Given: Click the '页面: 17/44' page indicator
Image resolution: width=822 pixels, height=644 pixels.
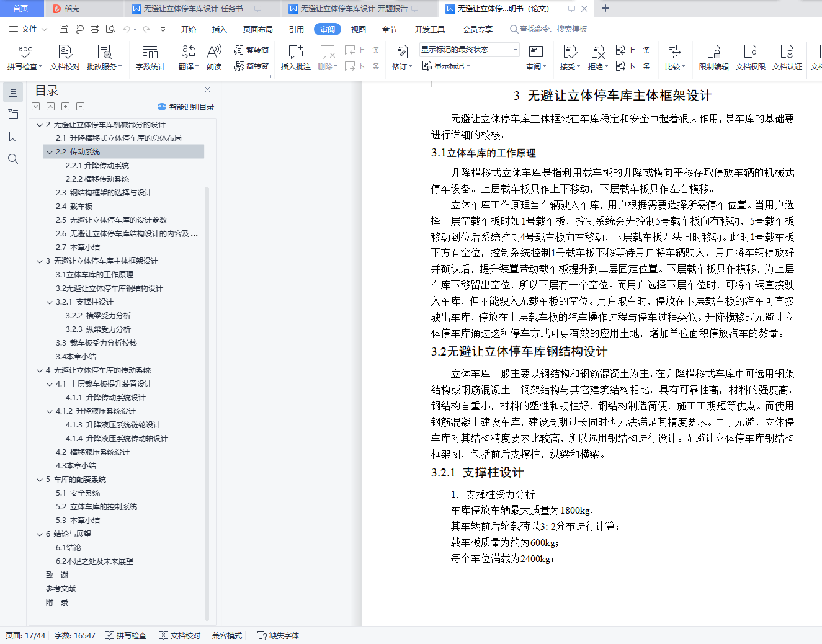Looking at the screenshot, I should 25,635.
